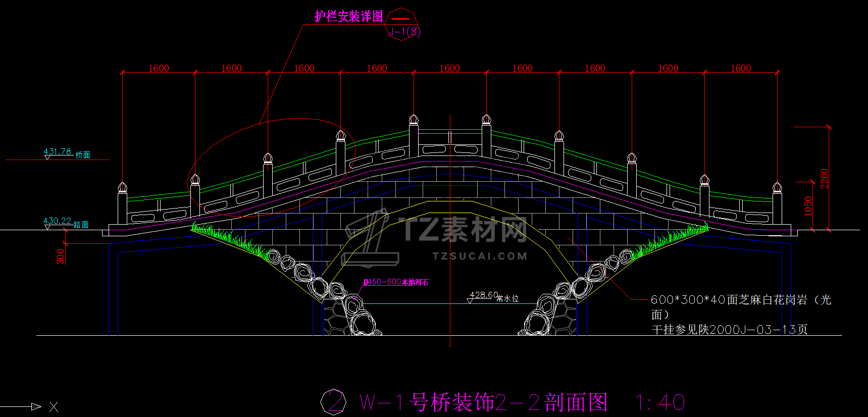Select the 431.78 elevation value
868x417 pixels.
coord(58,151)
